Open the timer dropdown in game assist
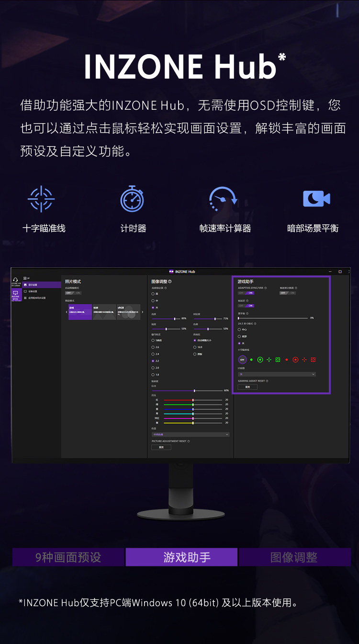Viewport: 359px width, 644px height. (x=277, y=374)
